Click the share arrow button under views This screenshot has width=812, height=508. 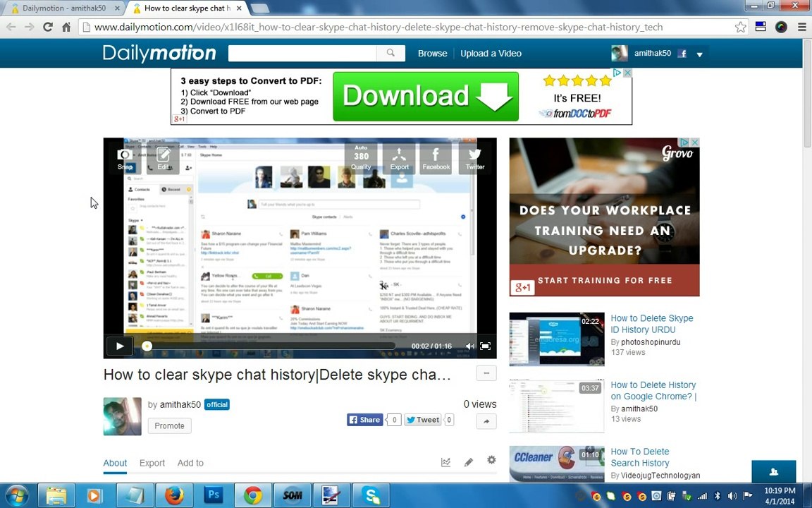486,421
